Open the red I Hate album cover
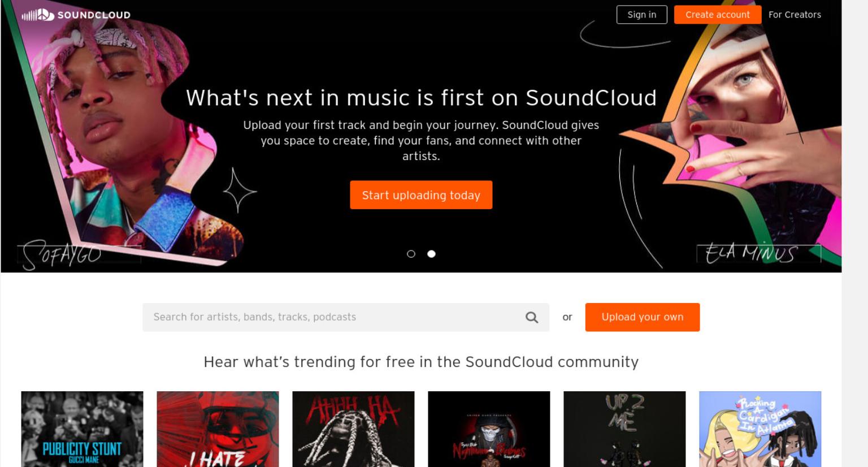Viewport: 868px width, 467px height. point(218,429)
